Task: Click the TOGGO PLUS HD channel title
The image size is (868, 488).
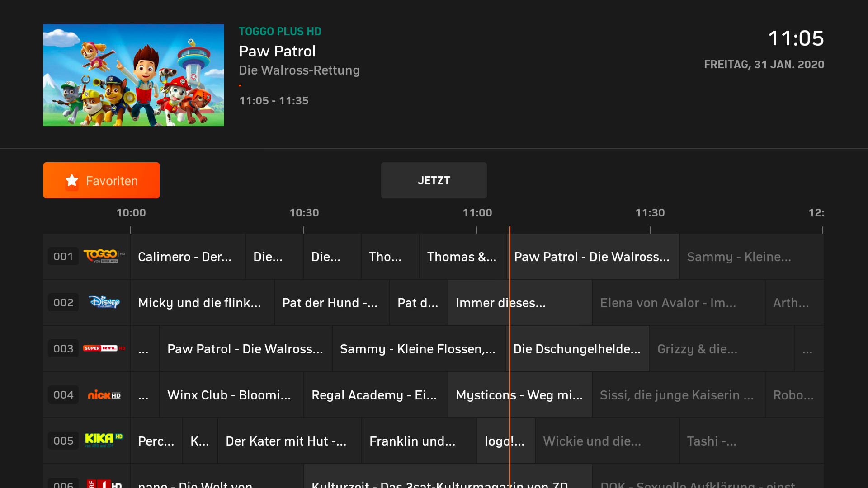Action: (280, 32)
